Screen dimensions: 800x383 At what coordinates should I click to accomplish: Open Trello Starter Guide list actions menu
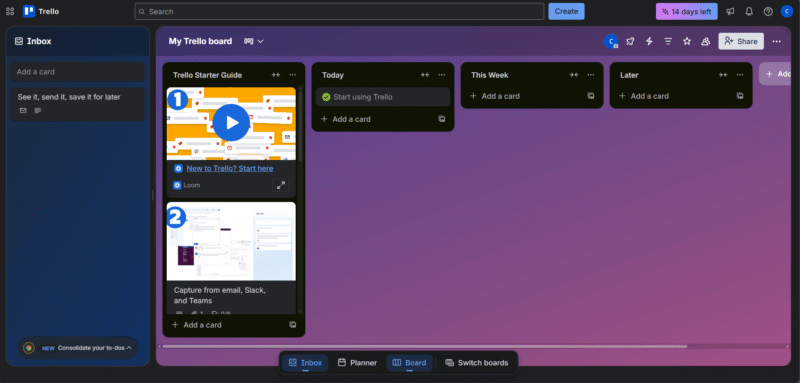292,75
